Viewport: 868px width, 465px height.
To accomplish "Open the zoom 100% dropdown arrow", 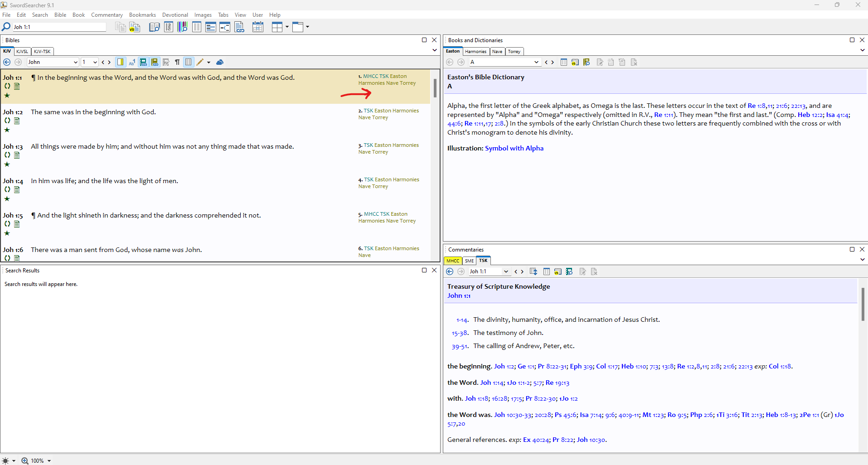I will (x=49, y=461).
